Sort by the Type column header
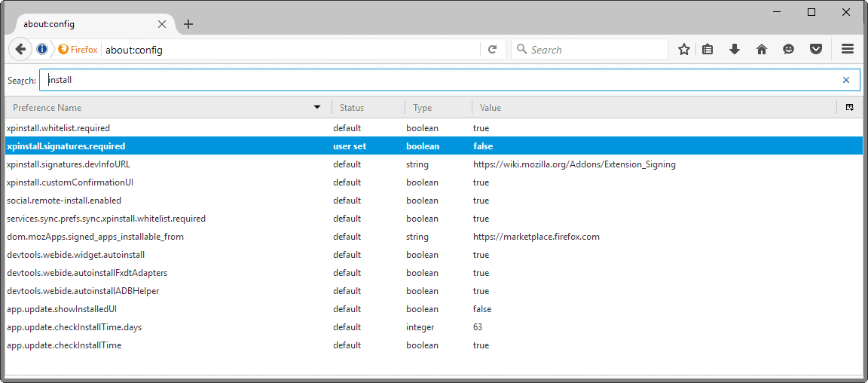868x383 pixels. click(x=439, y=108)
